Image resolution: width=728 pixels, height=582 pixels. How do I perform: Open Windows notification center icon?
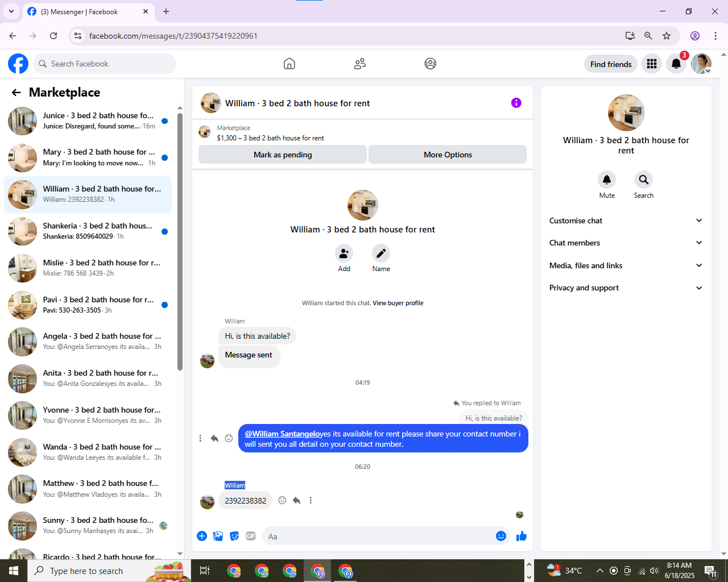(x=710, y=571)
